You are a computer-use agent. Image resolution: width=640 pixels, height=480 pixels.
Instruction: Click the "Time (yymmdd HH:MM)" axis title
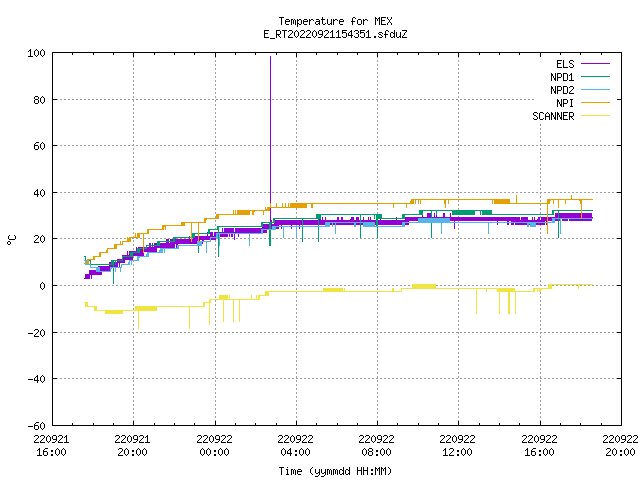point(335,471)
